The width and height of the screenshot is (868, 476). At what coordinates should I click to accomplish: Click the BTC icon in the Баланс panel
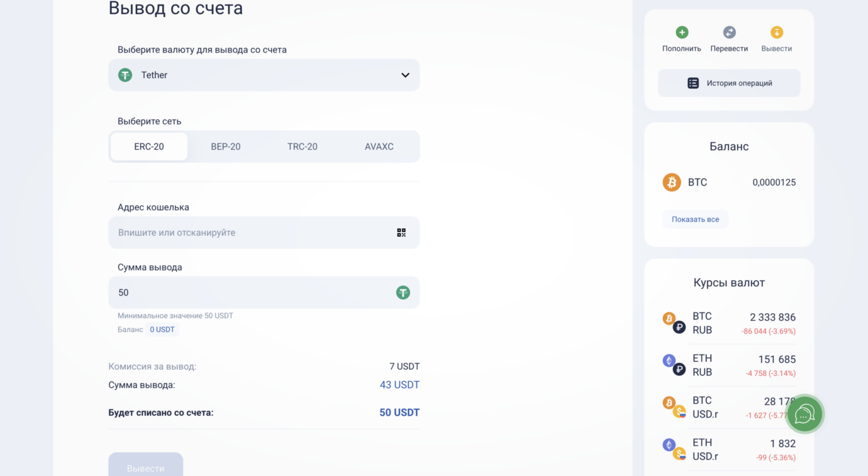pos(671,182)
